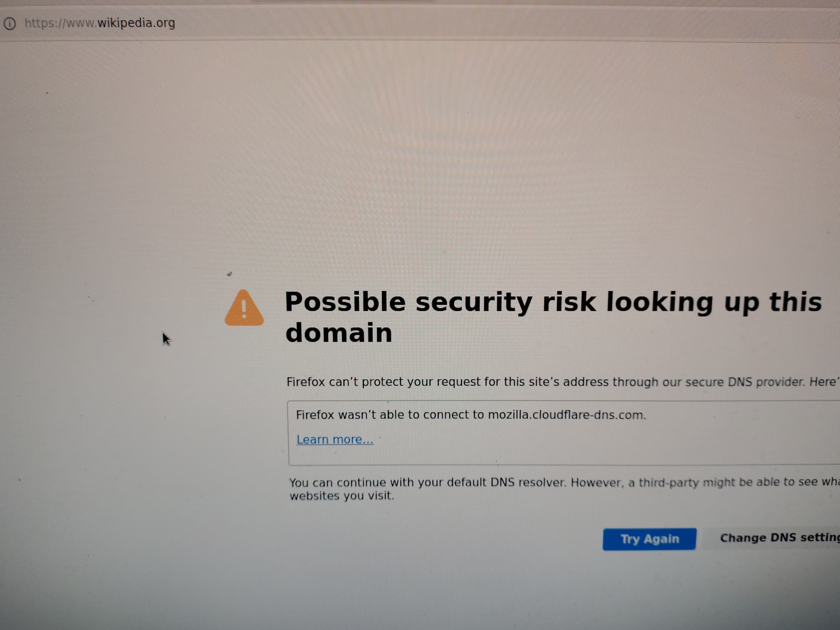Click the site information icon in address bar
The image size is (840, 630).
(10, 23)
